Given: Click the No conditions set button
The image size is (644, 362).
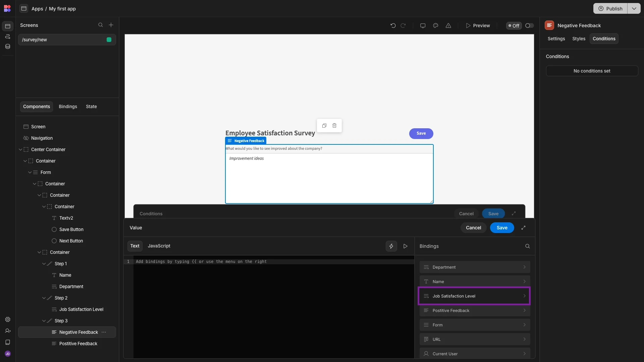Looking at the screenshot, I should point(592,71).
